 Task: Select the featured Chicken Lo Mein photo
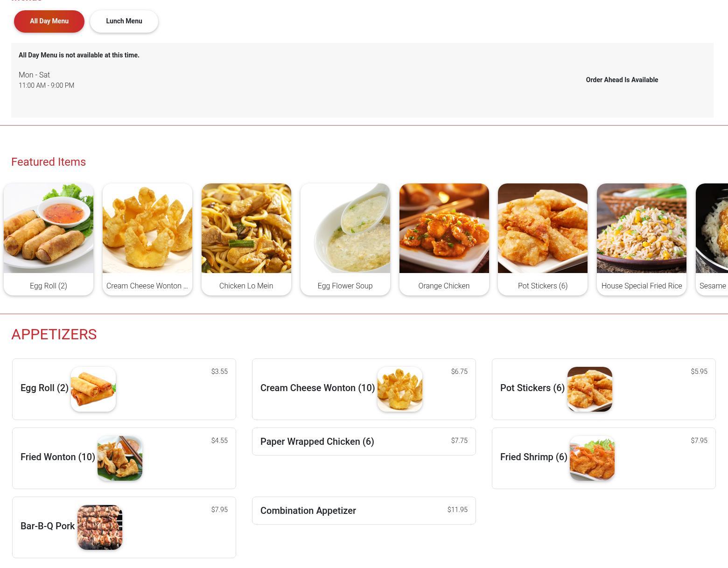click(x=246, y=228)
